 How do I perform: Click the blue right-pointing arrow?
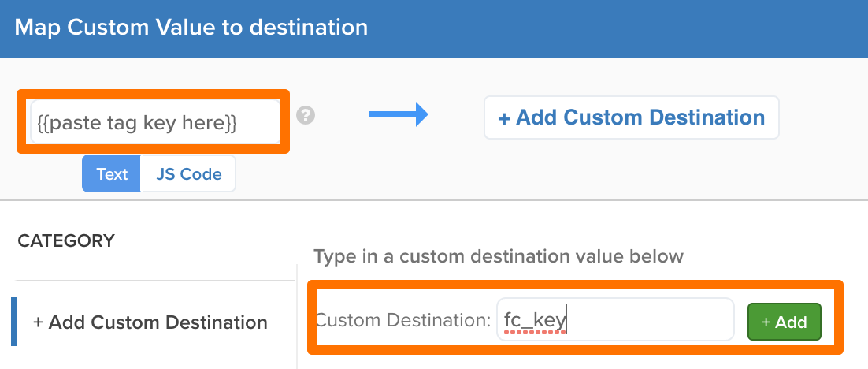[x=398, y=116]
